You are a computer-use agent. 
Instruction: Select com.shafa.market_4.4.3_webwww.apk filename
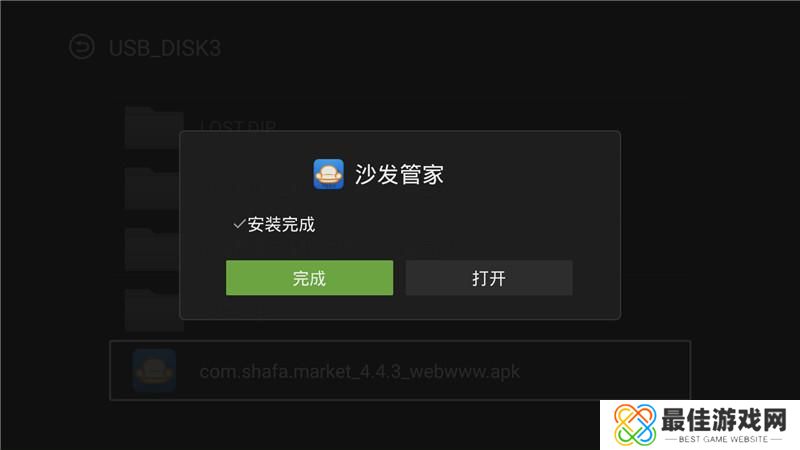(360, 371)
